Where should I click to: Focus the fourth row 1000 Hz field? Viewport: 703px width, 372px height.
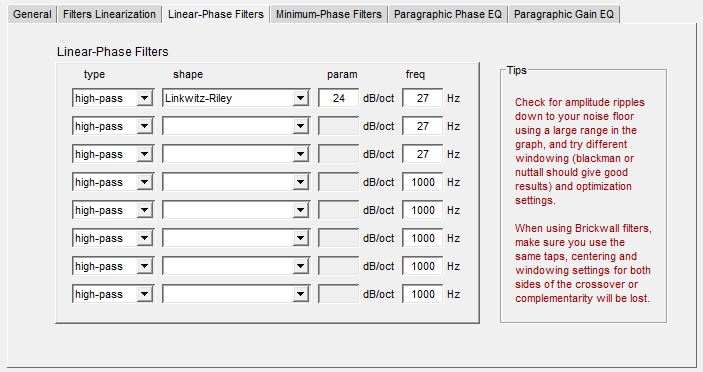[422, 182]
